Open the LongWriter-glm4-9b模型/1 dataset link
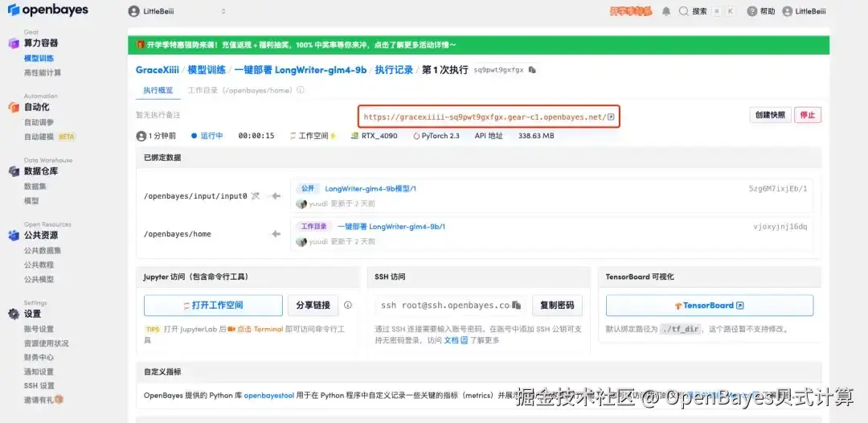Screen dimensions: 868x423 (371, 189)
